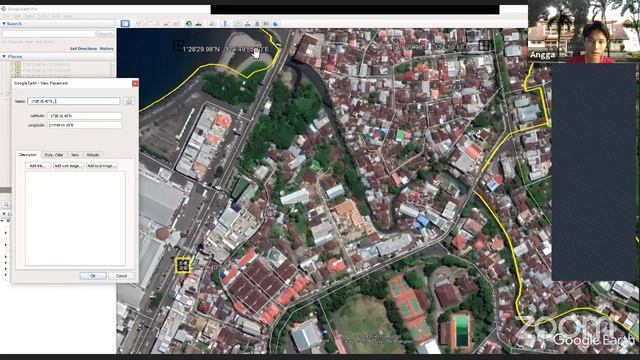This screenshot has height=360, width=640.
Task: Open the Edit menu
Action: [18, 16]
